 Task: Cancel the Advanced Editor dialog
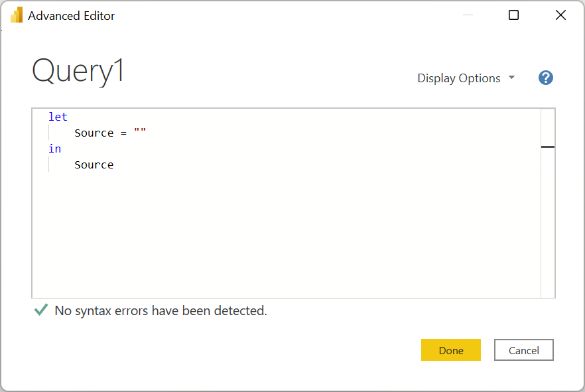coord(523,350)
